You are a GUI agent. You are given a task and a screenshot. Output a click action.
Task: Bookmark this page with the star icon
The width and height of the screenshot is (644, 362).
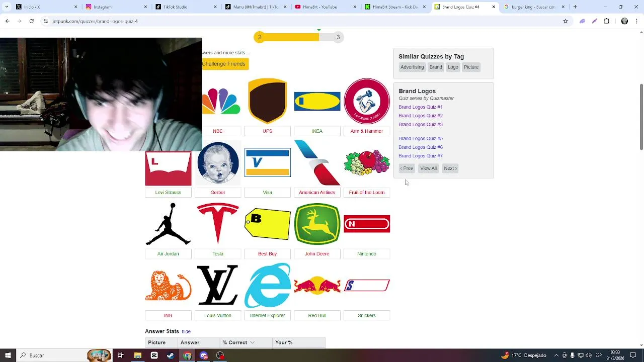point(566,21)
